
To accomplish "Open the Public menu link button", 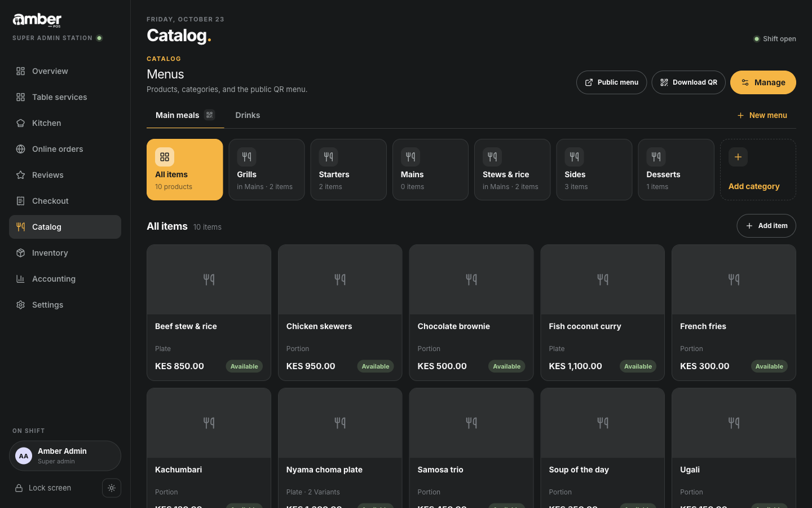I will coord(611,82).
